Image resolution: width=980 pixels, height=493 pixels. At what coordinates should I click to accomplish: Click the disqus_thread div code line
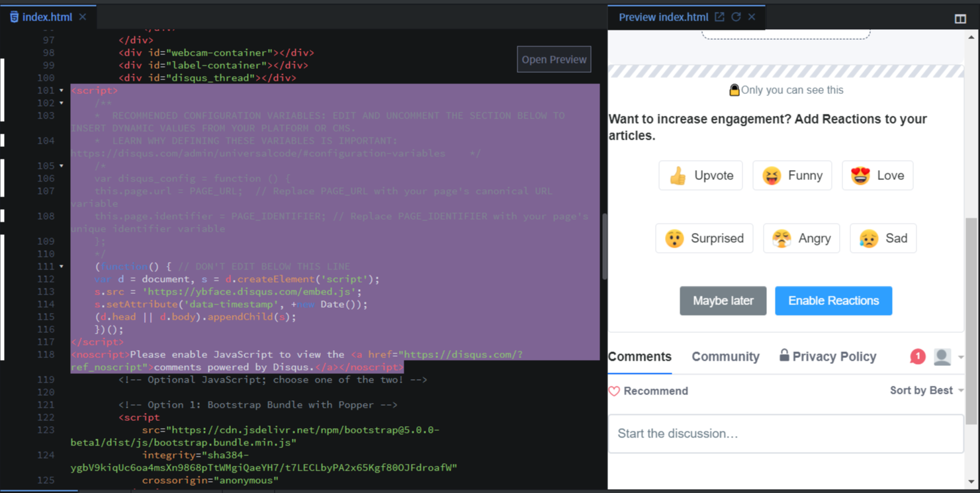[x=207, y=78]
